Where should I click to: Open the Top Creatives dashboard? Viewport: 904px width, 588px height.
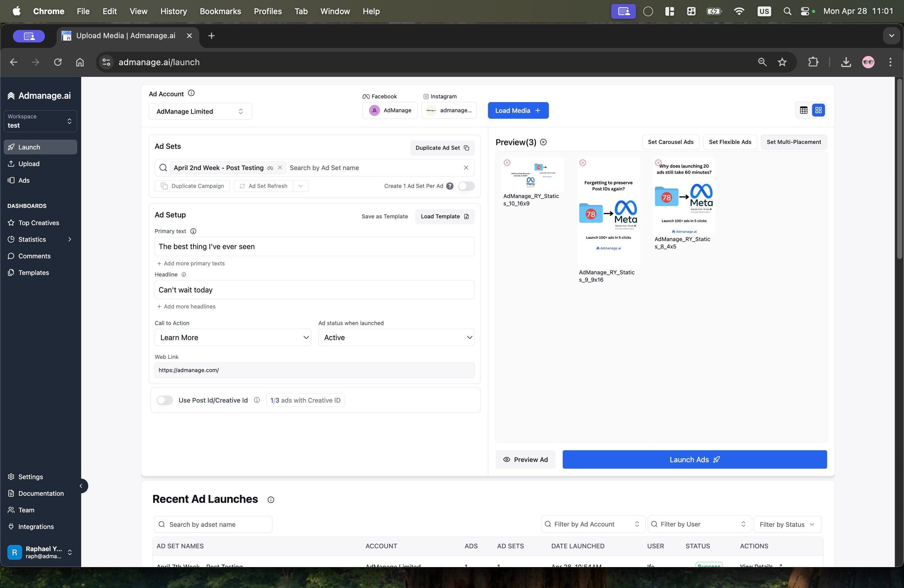(x=38, y=223)
